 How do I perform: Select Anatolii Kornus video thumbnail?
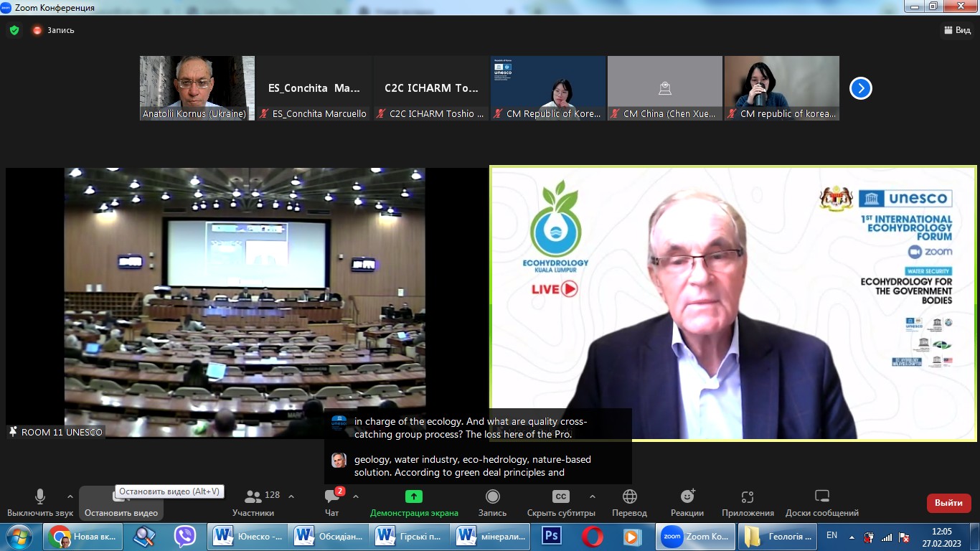pos(197,88)
